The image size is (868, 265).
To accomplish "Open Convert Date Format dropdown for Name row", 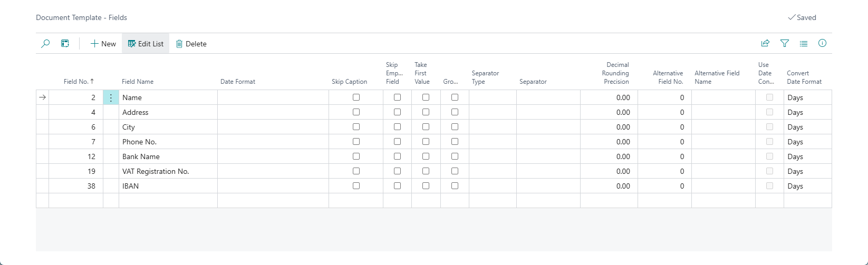I will pyautogui.click(x=807, y=97).
